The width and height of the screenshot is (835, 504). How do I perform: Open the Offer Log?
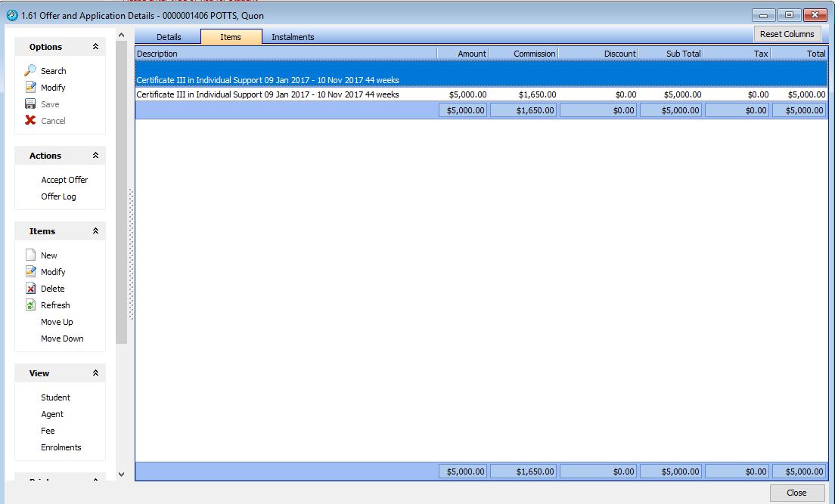[58, 196]
